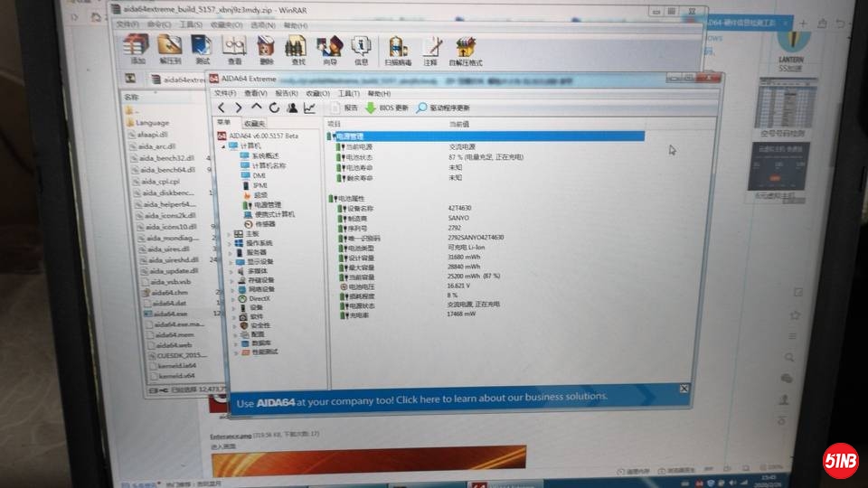The height and width of the screenshot is (488, 868).
Task: Switch to the 收藏夹 tab in AIDA64
Action: click(x=254, y=123)
